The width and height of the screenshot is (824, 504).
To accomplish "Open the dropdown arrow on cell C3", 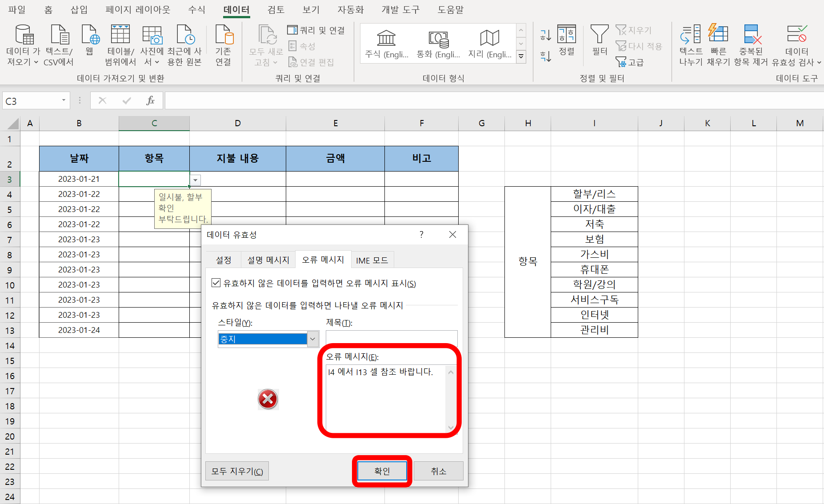I will (x=195, y=180).
